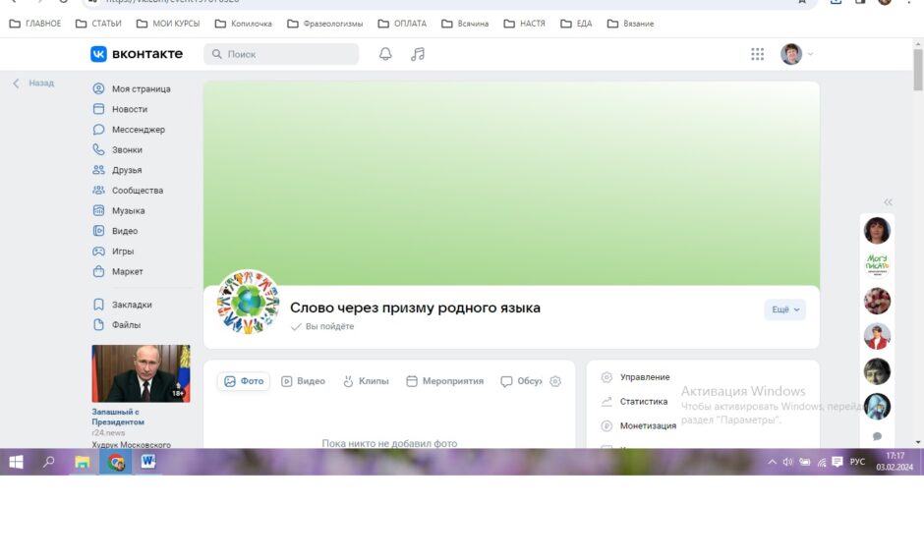
Task: Launch Microsoft Word from the taskbar
Action: [148, 462]
